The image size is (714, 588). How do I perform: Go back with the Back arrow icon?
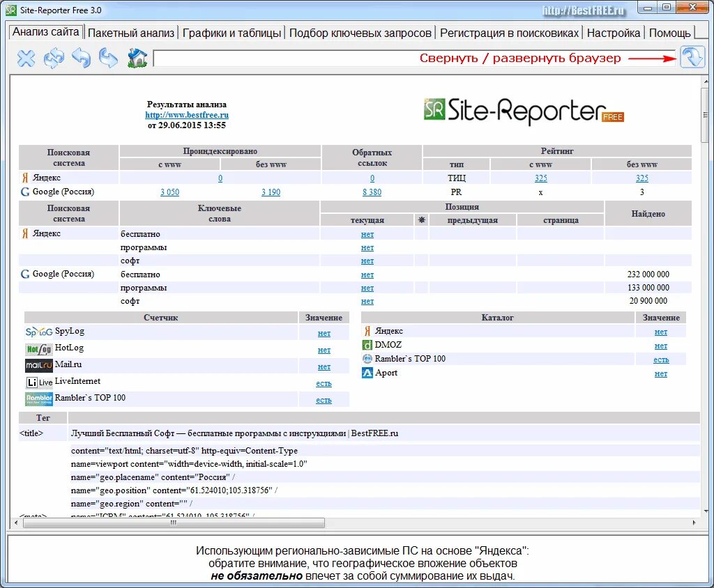[82, 58]
